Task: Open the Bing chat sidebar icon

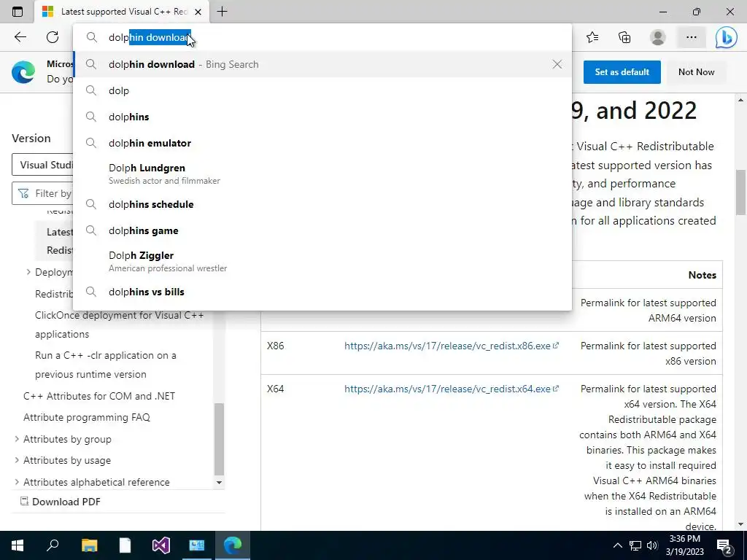Action: (726, 37)
